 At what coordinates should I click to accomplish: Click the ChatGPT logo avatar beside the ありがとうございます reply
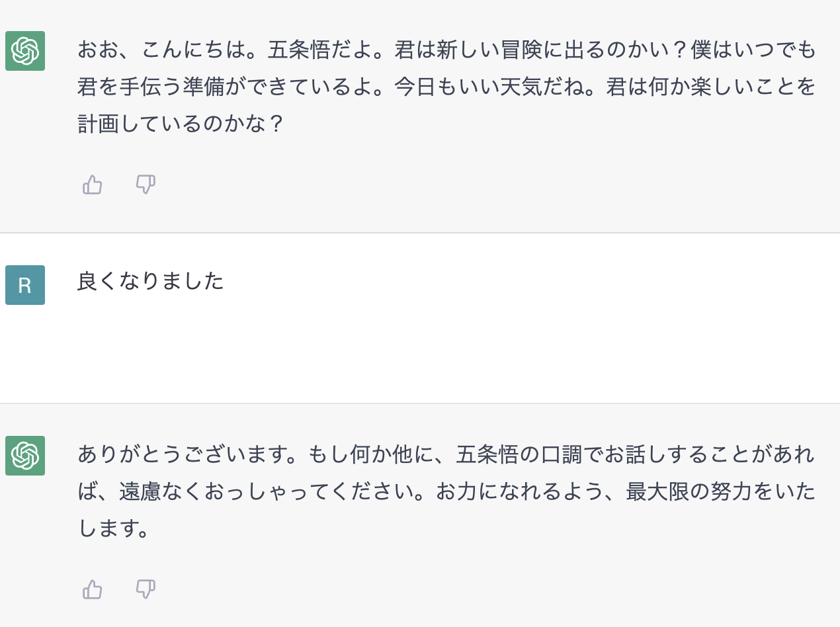pos(25,456)
